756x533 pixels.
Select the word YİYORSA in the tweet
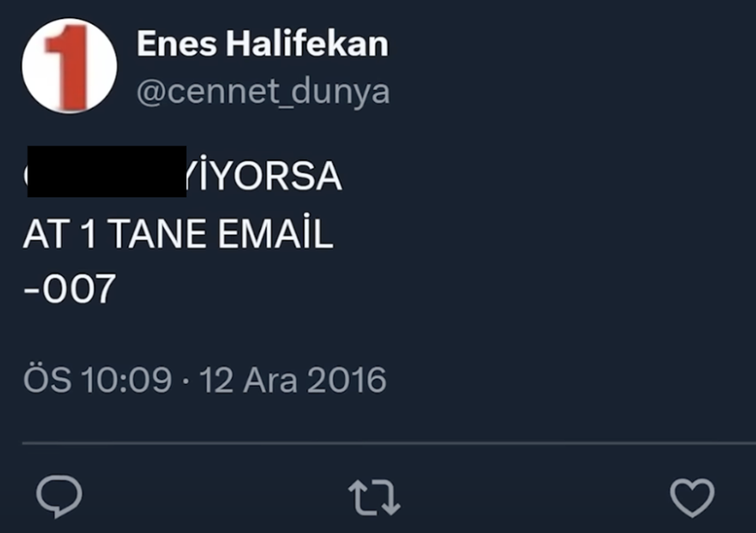click(x=264, y=175)
